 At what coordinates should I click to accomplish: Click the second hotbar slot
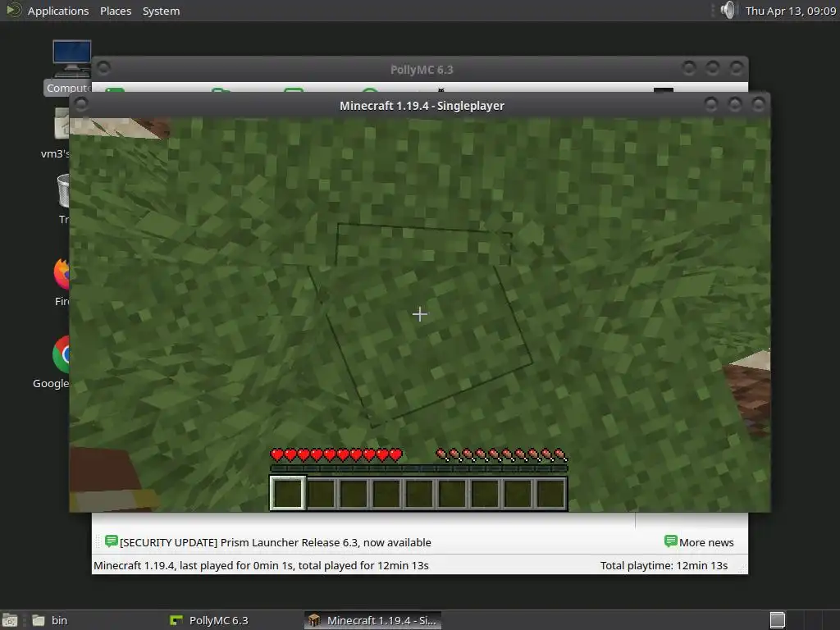[321, 493]
